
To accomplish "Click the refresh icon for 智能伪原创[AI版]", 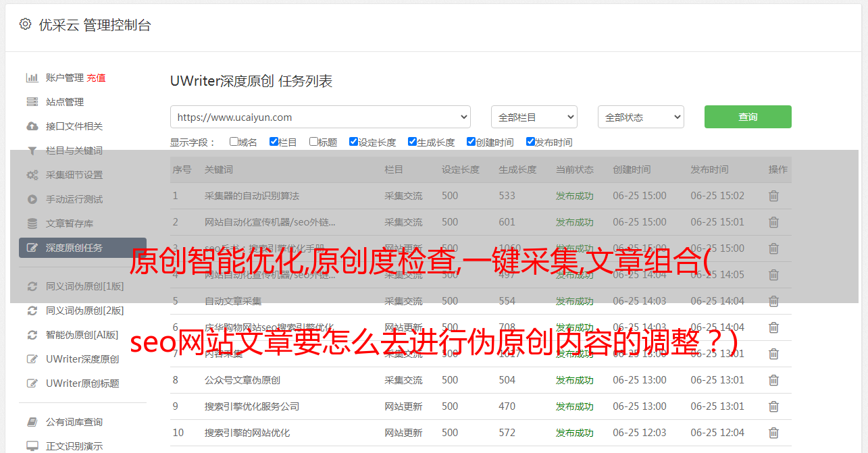I will point(32,335).
